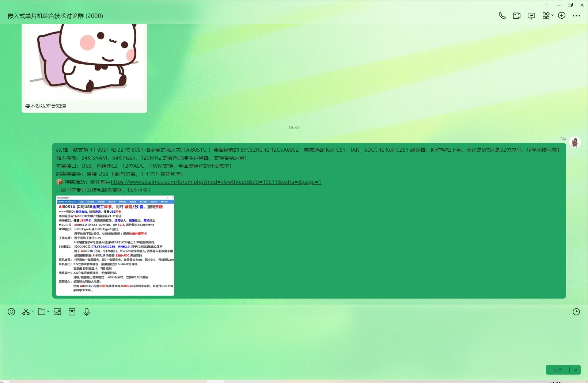The height and width of the screenshot is (383, 588).
Task: Expand screenshot options dropdown arrow
Action: (x=32, y=311)
